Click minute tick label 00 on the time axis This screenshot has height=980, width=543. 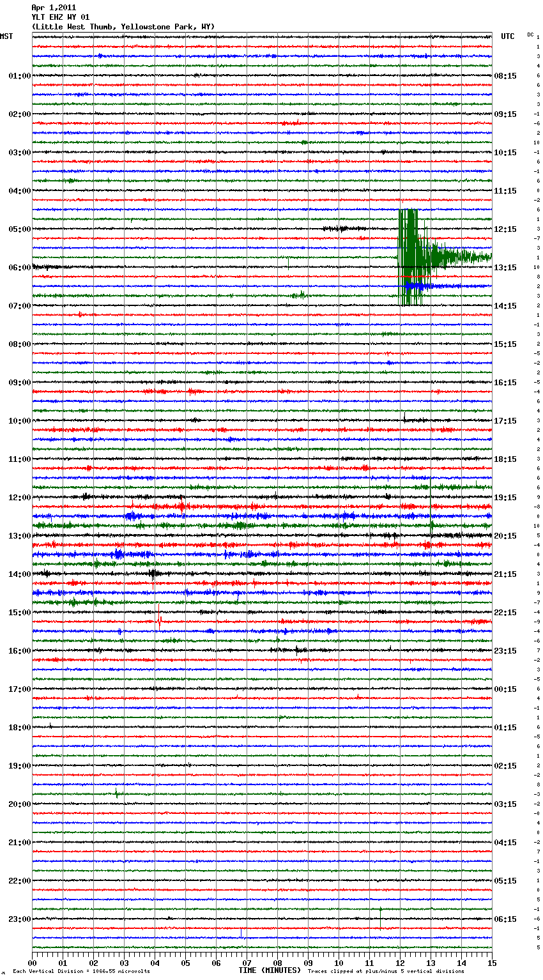point(32,963)
